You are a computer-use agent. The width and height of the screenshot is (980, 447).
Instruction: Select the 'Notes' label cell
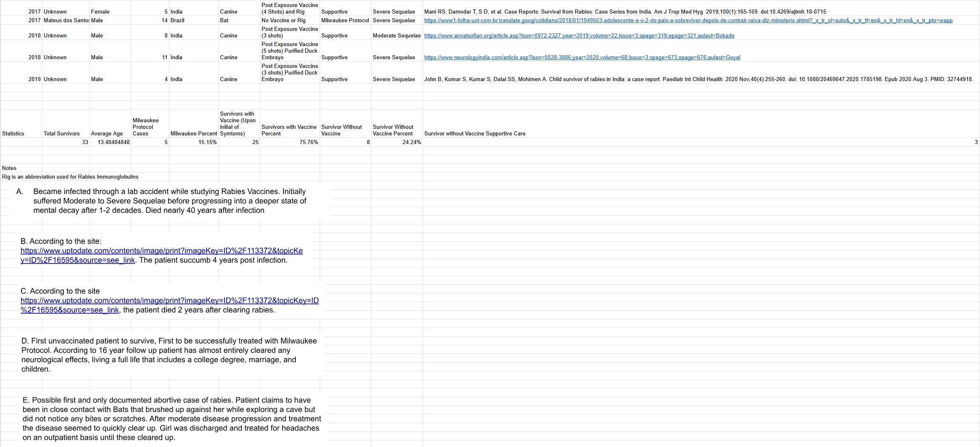point(21,168)
